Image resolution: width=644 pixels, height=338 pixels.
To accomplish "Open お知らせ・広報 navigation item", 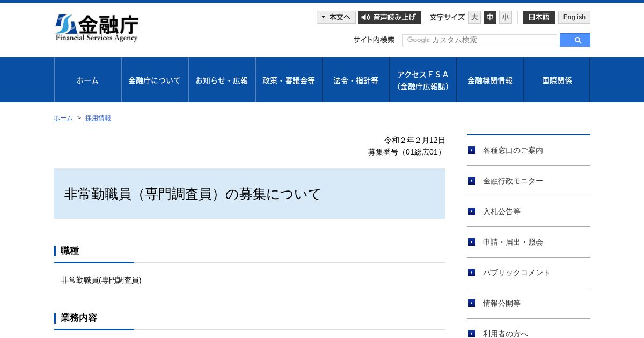I will (x=222, y=80).
